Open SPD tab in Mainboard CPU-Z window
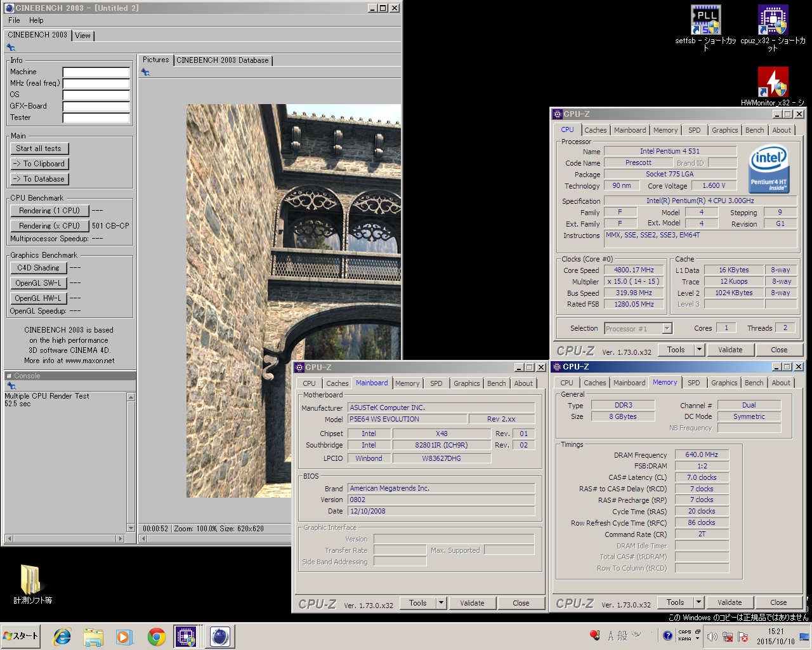812x650 pixels. click(x=436, y=383)
